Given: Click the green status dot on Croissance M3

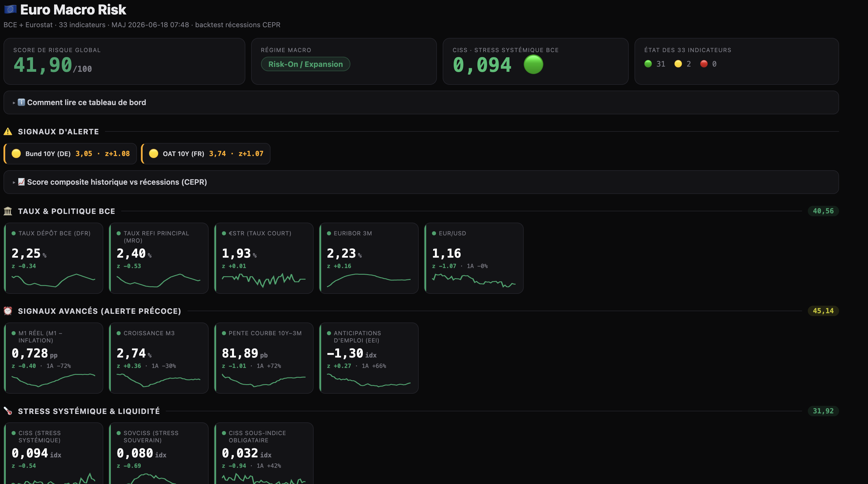Looking at the screenshot, I should [119, 333].
